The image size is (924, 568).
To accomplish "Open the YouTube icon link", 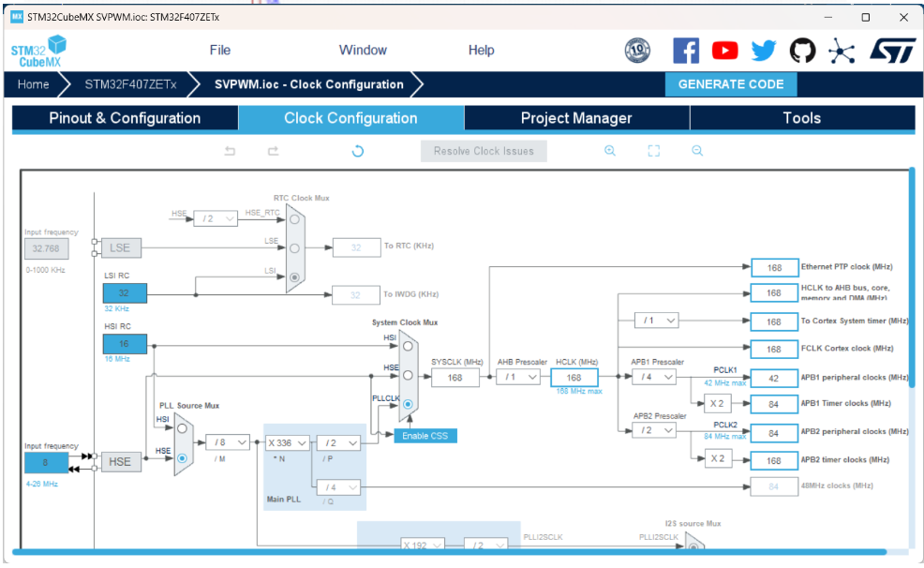I will click(724, 51).
